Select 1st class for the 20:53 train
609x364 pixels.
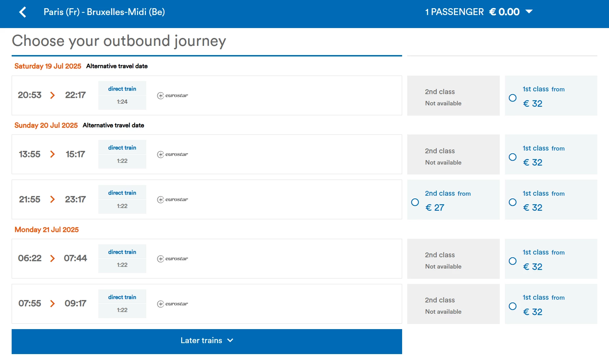(512, 98)
